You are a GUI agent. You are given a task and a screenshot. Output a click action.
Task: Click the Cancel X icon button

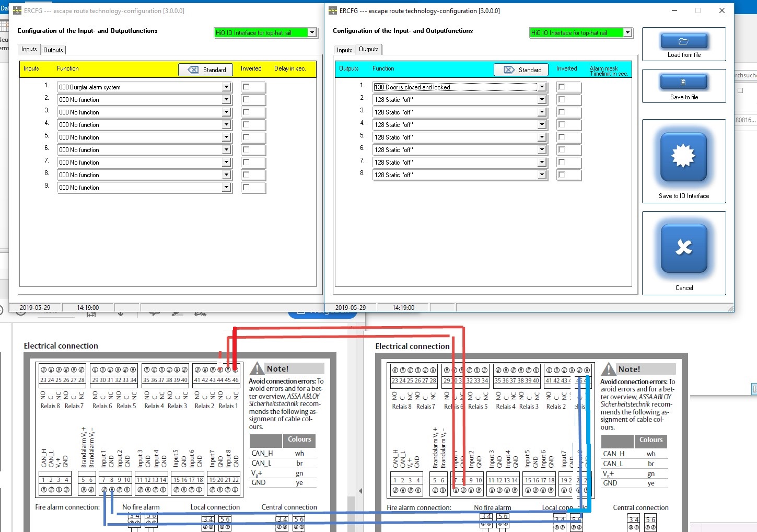(683, 248)
